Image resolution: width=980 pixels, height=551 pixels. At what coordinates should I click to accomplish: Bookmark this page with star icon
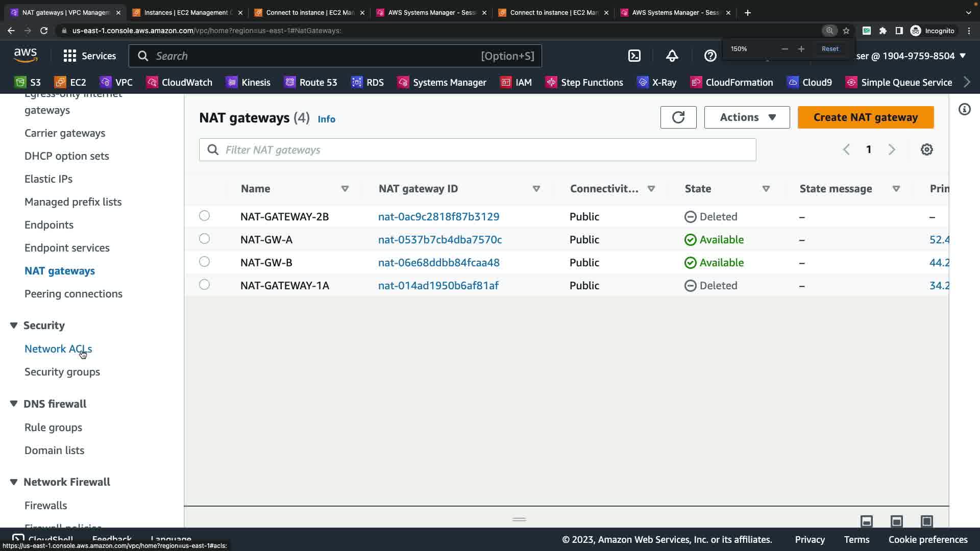click(x=846, y=31)
